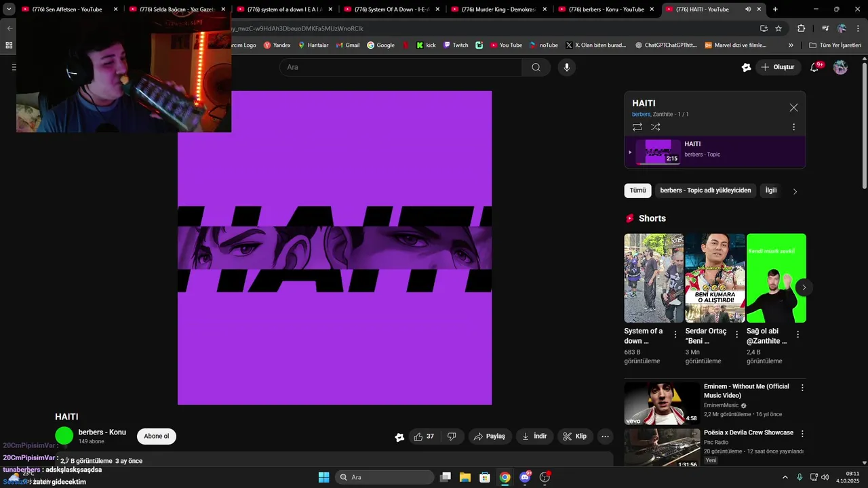Select the İlgili filter chip
Screen dimensions: 868x488
coord(771,190)
